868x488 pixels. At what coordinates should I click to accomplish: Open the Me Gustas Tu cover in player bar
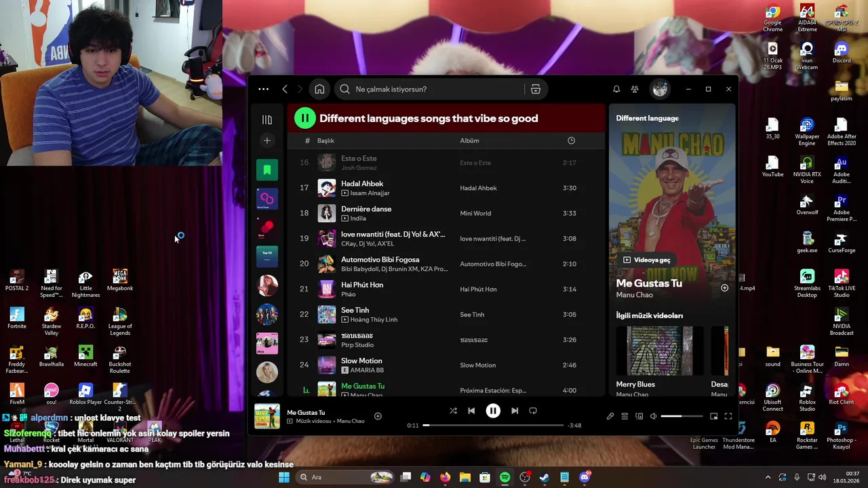[x=267, y=416]
